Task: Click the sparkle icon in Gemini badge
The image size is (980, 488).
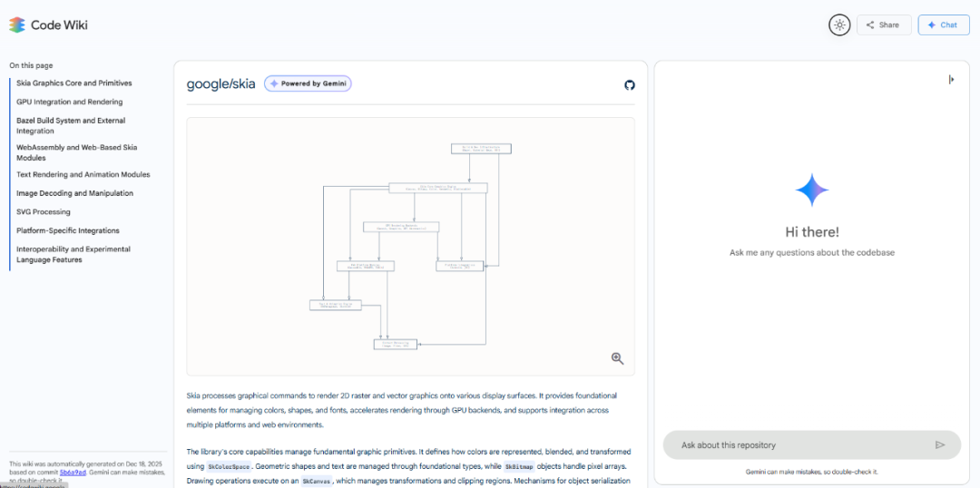Action: pos(274,83)
